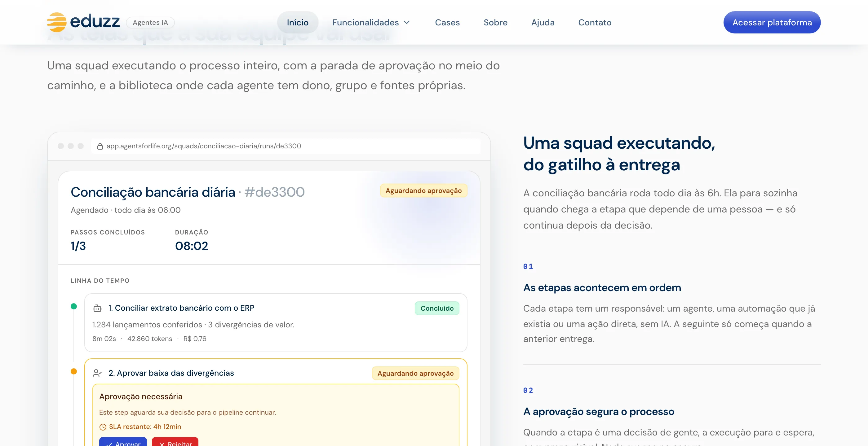Click the heading A aprovação segura o processo
The height and width of the screenshot is (446, 868).
[x=599, y=412]
